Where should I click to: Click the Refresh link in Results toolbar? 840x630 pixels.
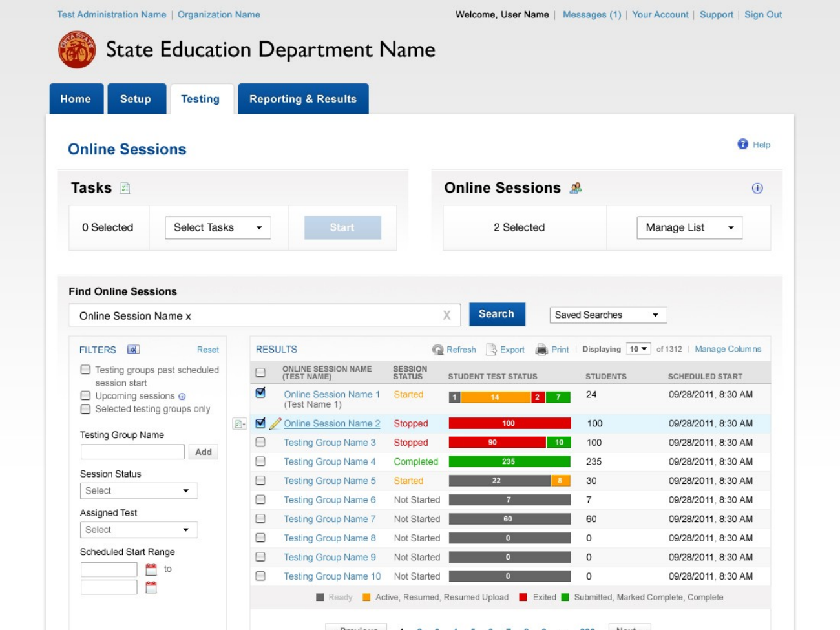(x=461, y=350)
